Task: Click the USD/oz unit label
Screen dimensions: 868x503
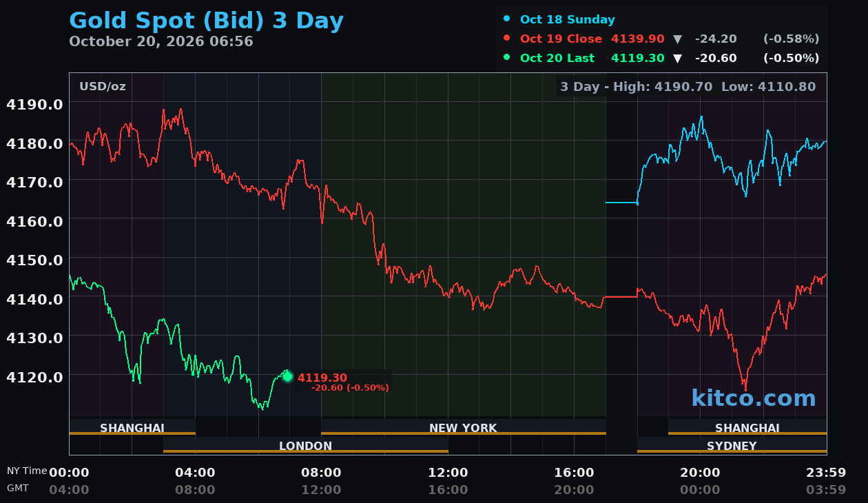Action: (x=103, y=86)
